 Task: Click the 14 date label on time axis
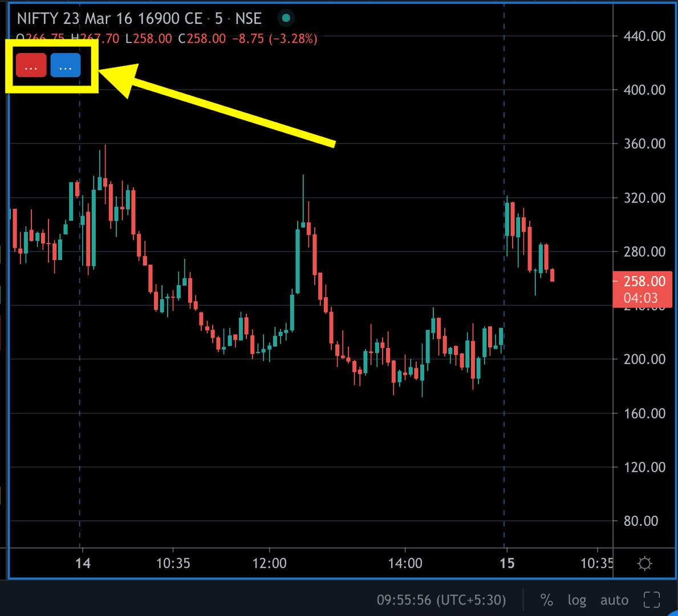pos(83,563)
